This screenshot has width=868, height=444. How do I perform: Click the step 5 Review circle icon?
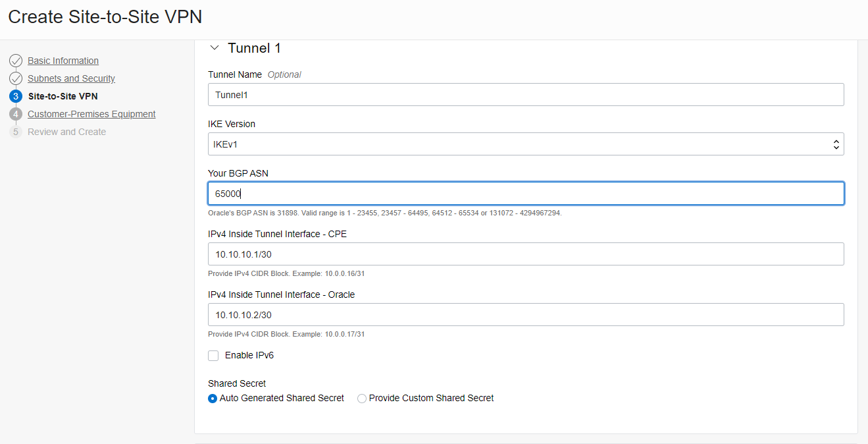coord(16,132)
